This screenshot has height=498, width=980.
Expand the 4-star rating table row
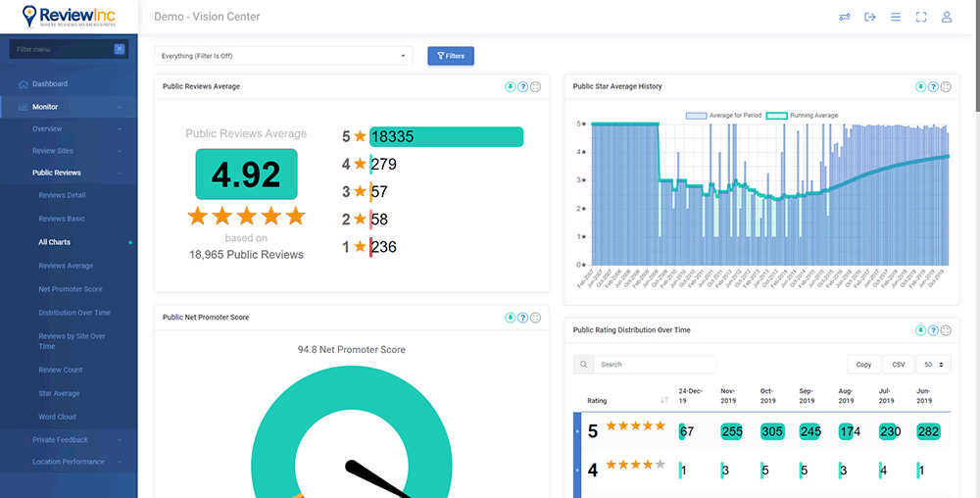[577, 470]
